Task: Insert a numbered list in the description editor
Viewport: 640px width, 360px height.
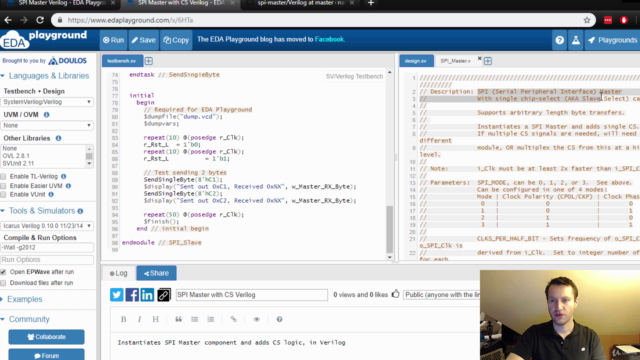Action: tap(211, 319)
